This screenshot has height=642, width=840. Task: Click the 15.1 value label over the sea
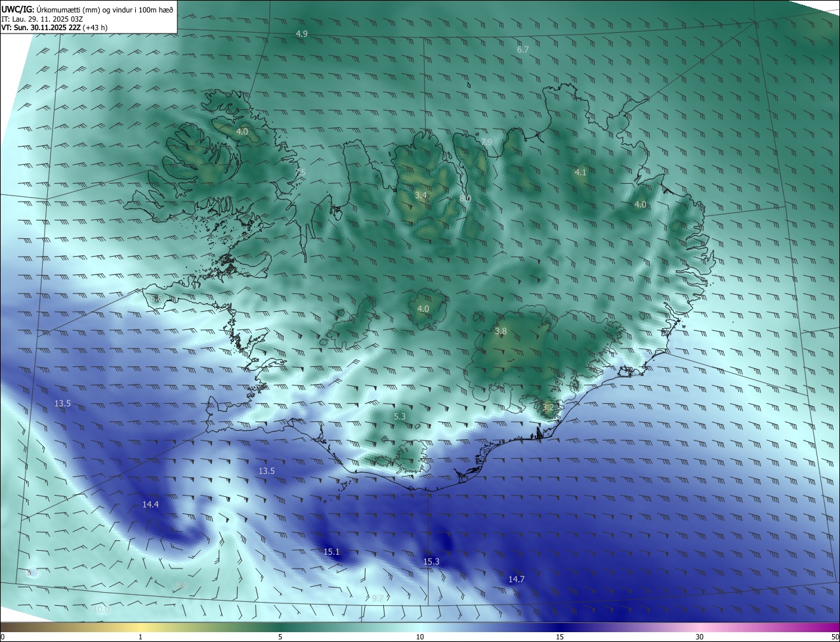pyautogui.click(x=332, y=551)
